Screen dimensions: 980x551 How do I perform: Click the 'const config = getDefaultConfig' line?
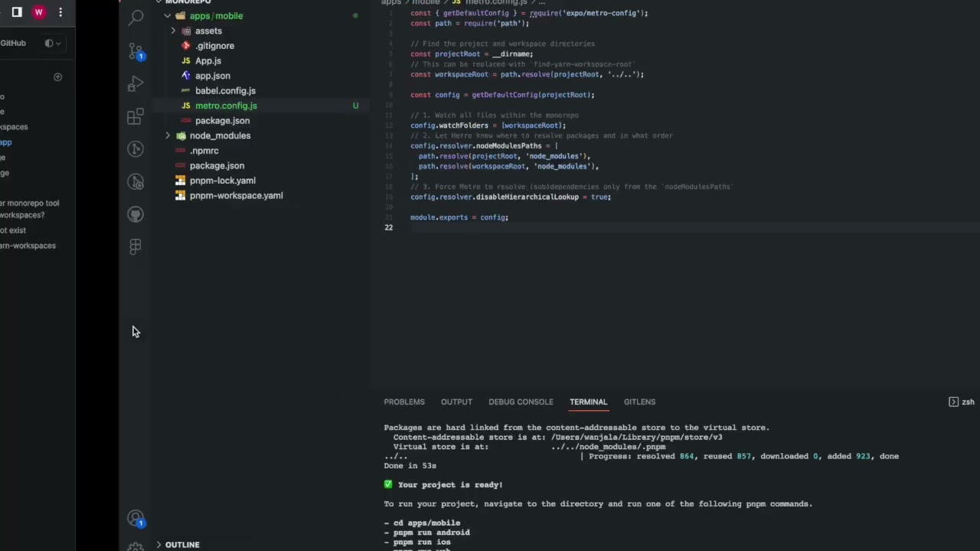click(502, 95)
